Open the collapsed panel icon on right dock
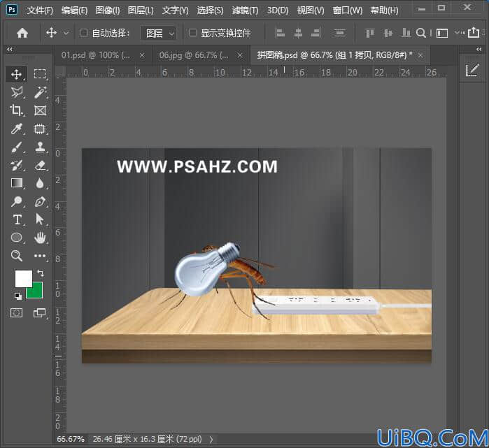The image size is (489, 448). pyautogui.click(x=472, y=70)
